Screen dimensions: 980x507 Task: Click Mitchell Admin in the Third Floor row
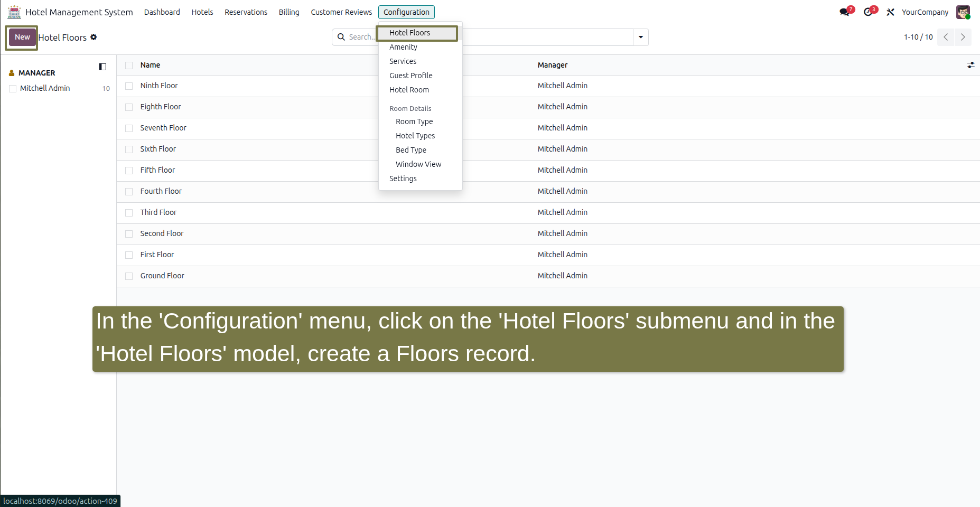coord(563,212)
